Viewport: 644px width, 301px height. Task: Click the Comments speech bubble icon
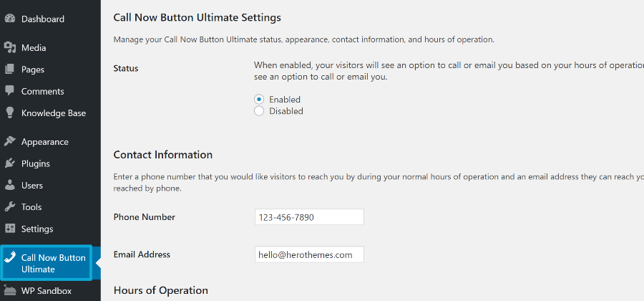10,91
